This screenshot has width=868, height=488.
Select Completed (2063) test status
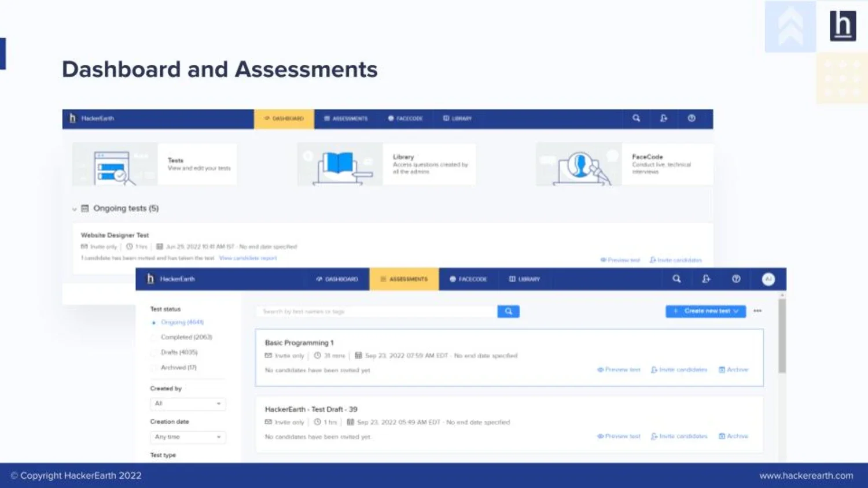[x=186, y=337]
